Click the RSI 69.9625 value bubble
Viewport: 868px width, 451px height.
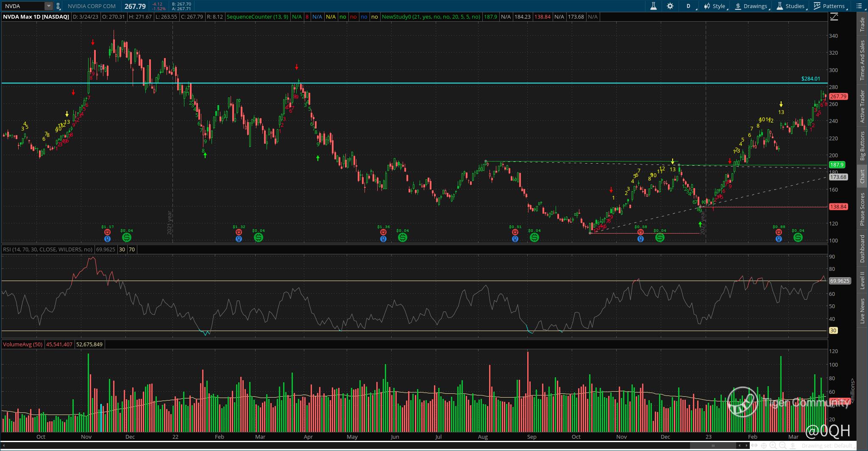coord(840,281)
